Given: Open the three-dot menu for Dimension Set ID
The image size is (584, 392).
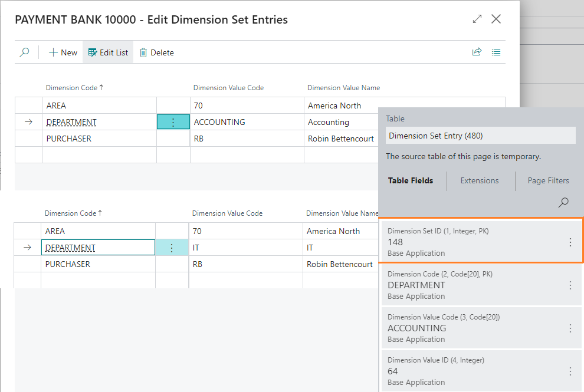Looking at the screenshot, I should pos(570,242).
